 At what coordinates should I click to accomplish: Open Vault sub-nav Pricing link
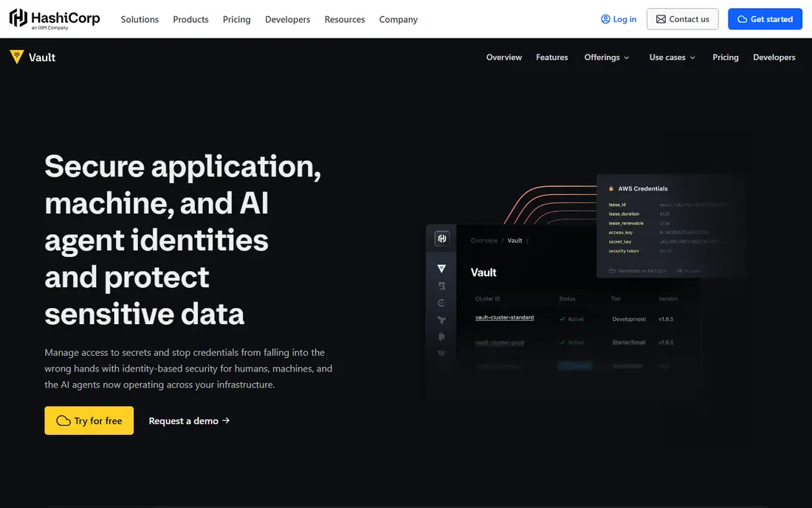[725, 58]
